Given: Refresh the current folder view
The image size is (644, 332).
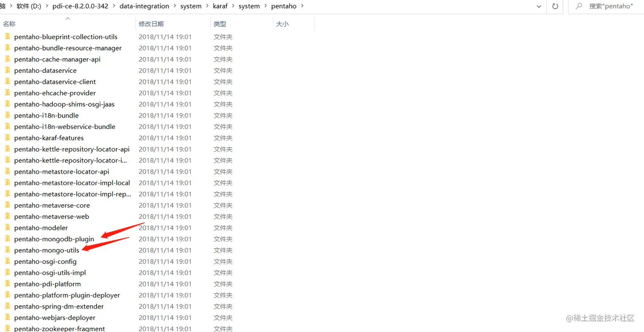Looking at the screenshot, I should (x=555, y=6).
